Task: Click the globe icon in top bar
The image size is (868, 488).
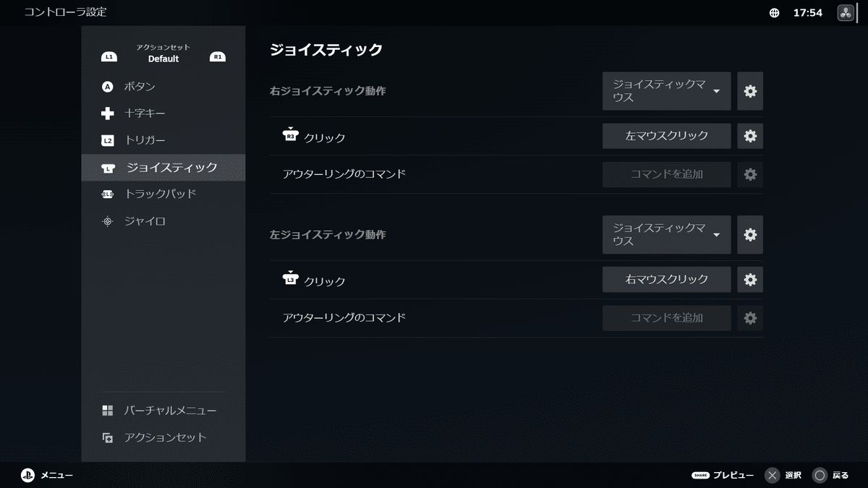Action: [775, 13]
